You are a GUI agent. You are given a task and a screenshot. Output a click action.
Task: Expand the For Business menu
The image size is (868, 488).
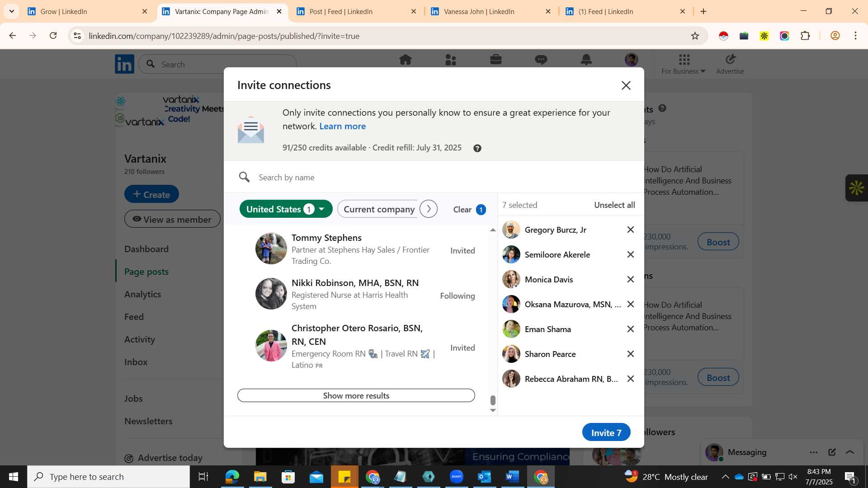coord(683,63)
